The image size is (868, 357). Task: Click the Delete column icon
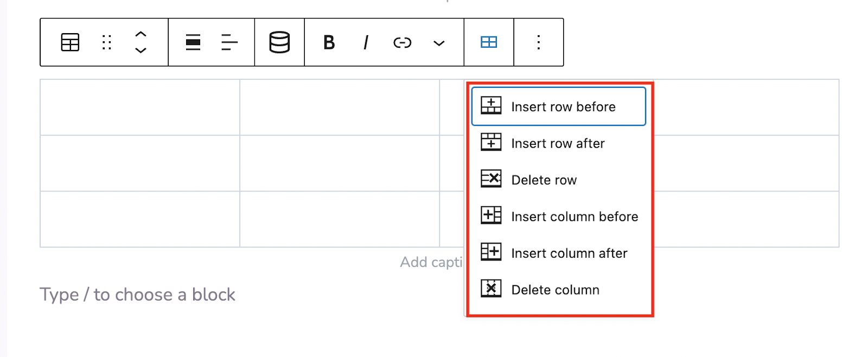[x=491, y=289]
